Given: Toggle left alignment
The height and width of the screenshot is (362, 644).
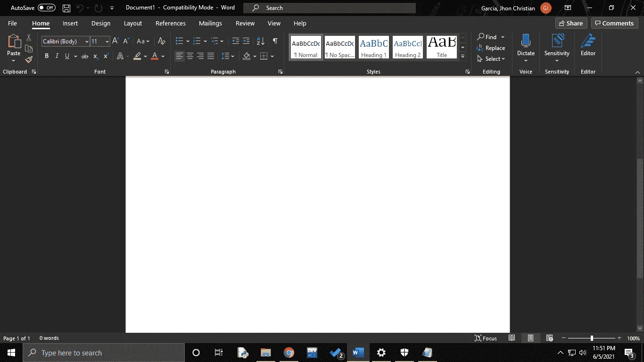Looking at the screenshot, I should tap(180, 56).
